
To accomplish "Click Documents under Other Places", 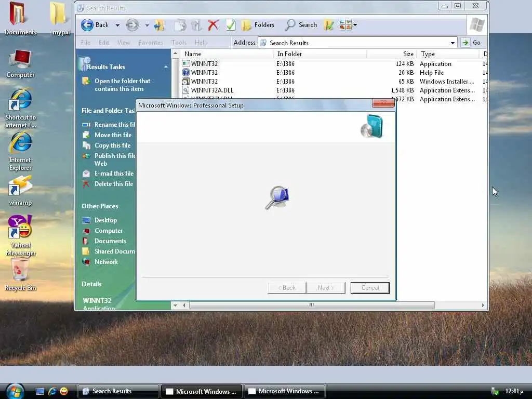I will coord(110,241).
